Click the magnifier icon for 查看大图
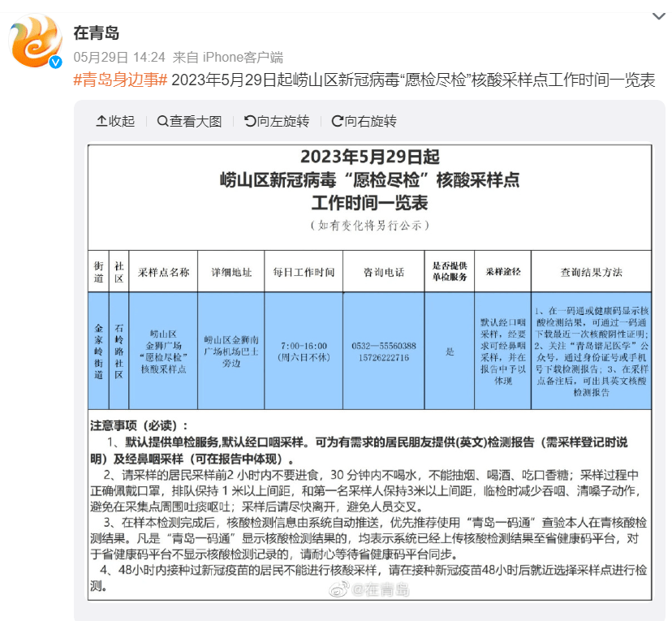 click(x=162, y=122)
